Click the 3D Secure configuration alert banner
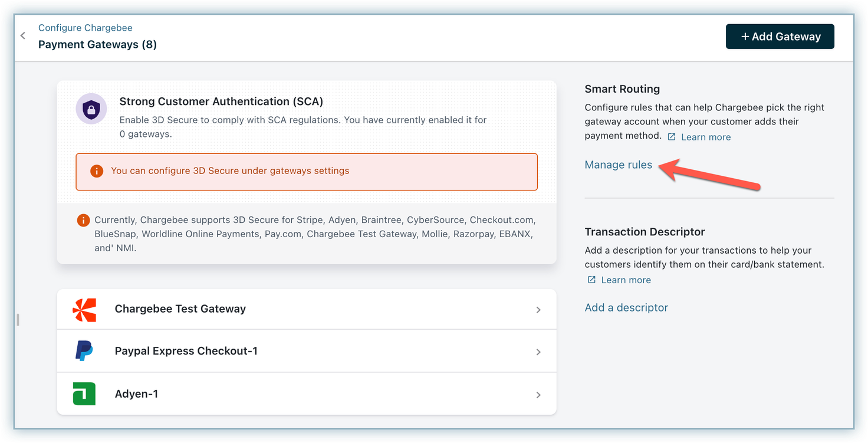This screenshot has height=443, width=868. (x=307, y=172)
